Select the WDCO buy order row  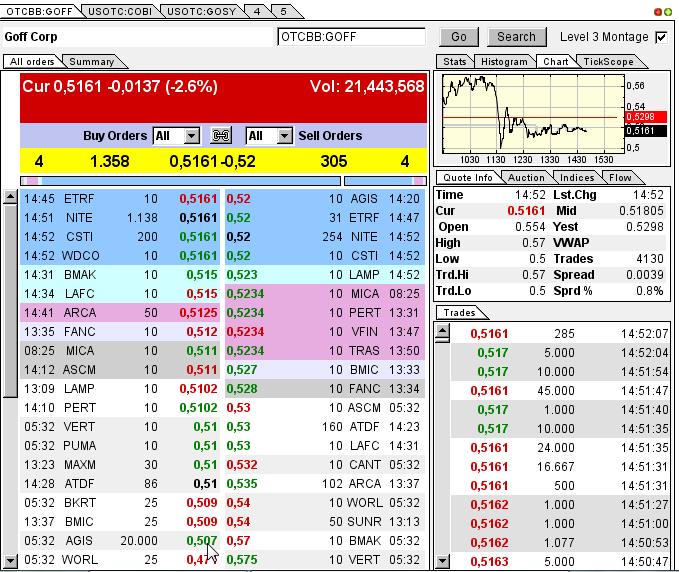pyautogui.click(x=120, y=255)
